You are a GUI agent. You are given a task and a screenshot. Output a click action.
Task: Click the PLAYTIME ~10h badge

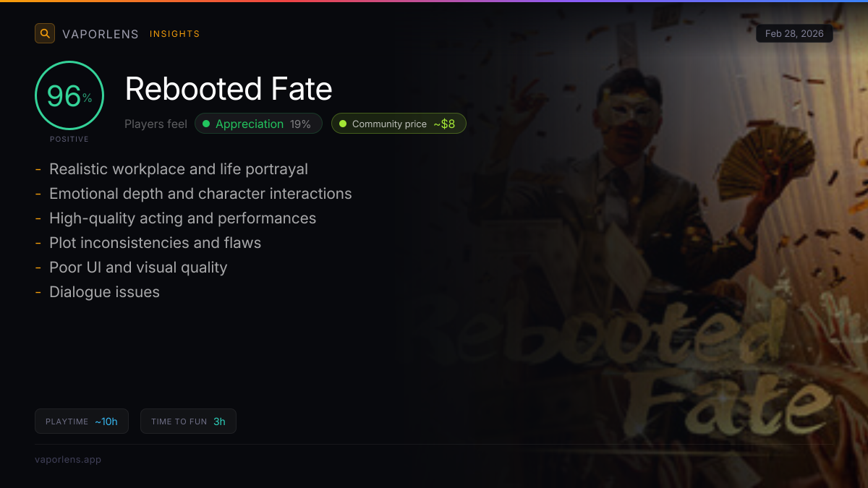pos(82,421)
